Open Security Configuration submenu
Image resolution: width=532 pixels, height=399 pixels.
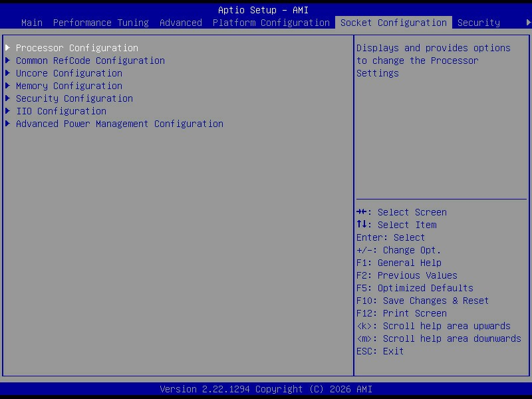74,98
